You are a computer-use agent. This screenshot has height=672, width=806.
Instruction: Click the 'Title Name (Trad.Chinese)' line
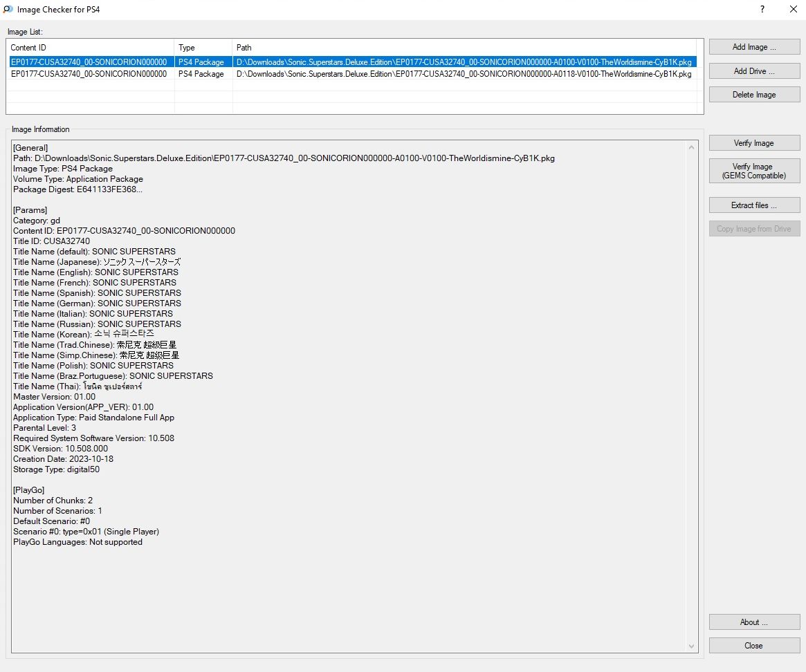[95, 345]
